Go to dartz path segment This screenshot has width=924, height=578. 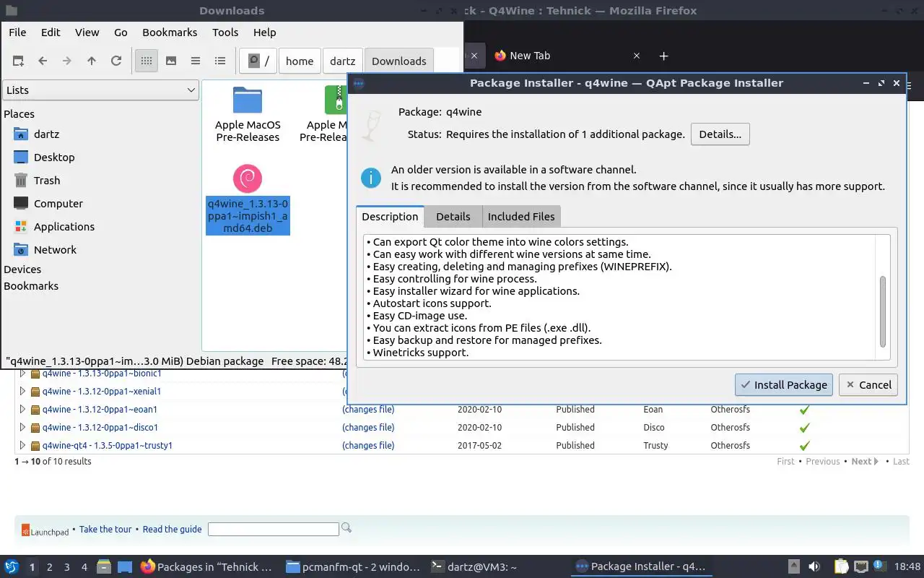click(343, 61)
